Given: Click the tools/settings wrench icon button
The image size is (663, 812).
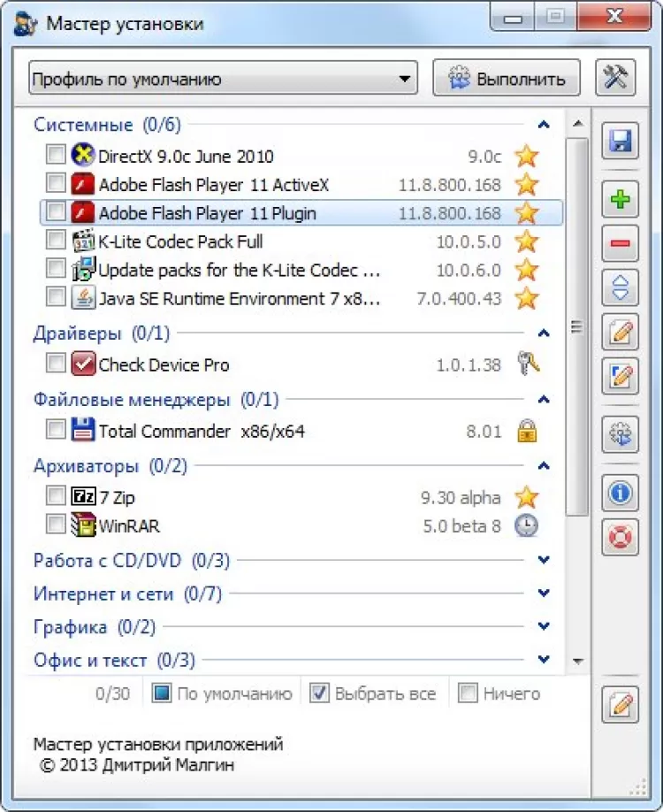Looking at the screenshot, I should pos(615,78).
